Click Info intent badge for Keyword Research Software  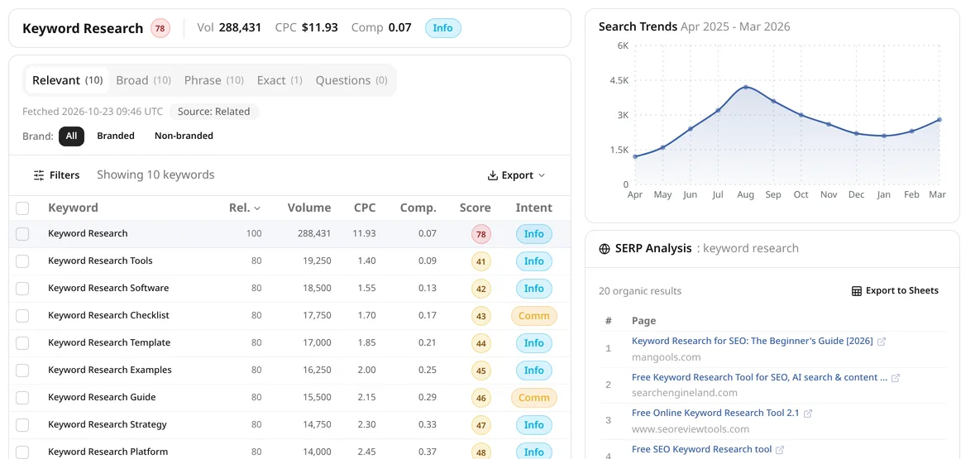click(533, 289)
